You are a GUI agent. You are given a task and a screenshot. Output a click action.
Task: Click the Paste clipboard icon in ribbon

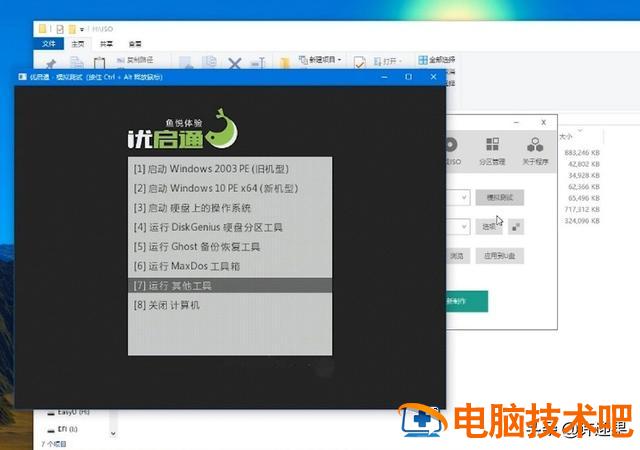pos(99,63)
